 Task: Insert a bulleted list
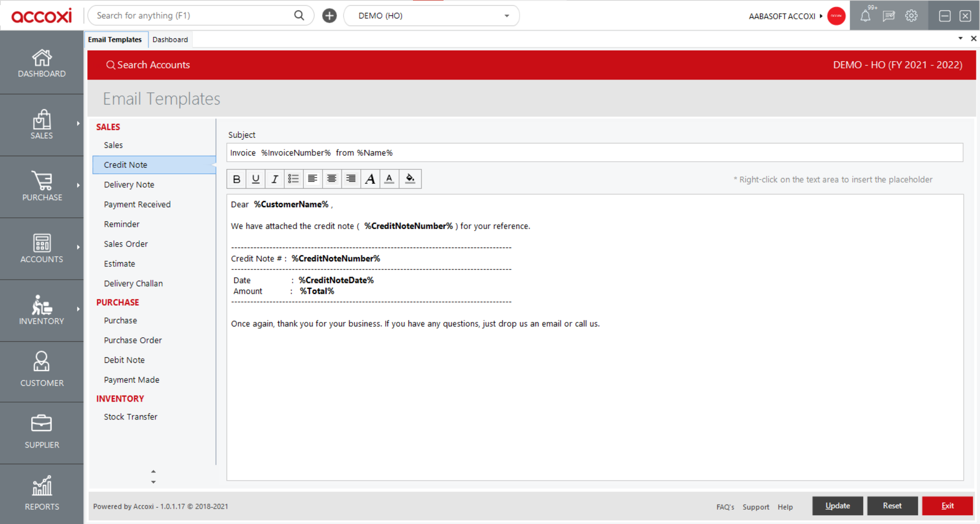tap(293, 179)
